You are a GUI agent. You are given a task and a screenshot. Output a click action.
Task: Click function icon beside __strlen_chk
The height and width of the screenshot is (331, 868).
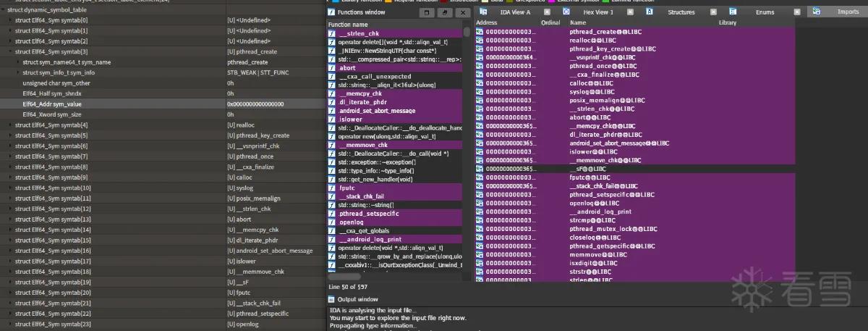(331, 34)
